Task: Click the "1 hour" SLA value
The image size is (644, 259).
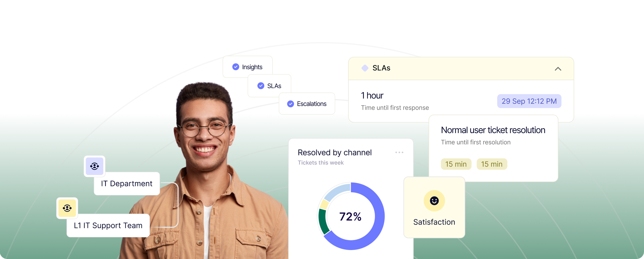Action: pos(372,96)
